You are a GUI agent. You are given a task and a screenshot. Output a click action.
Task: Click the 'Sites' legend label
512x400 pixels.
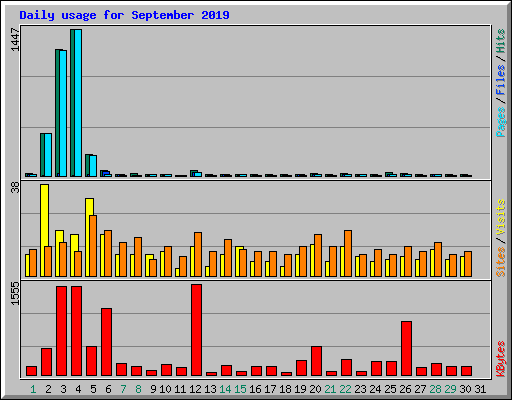(x=501, y=262)
